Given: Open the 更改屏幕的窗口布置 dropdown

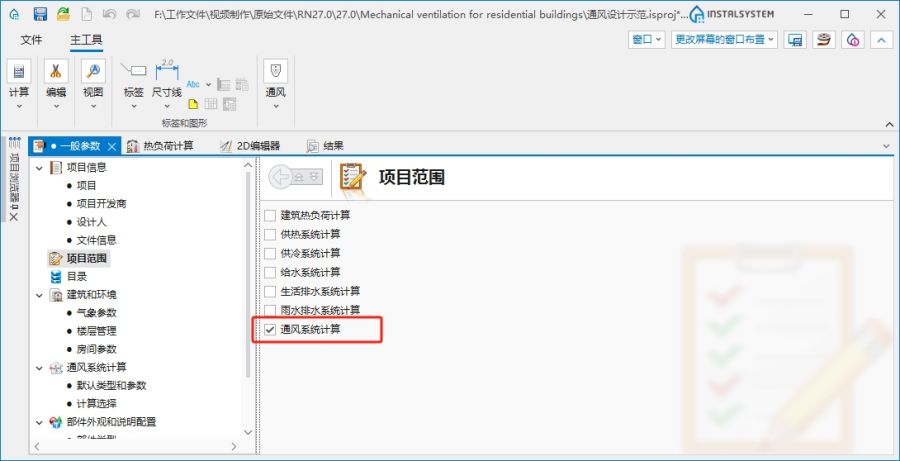Looking at the screenshot, I should (724, 40).
